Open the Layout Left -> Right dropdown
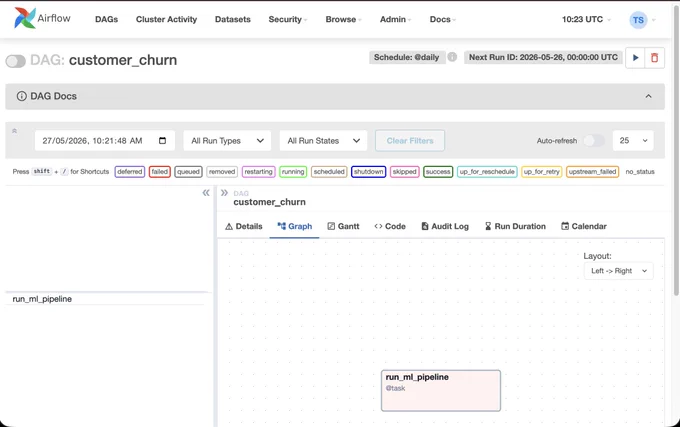 [x=618, y=271]
